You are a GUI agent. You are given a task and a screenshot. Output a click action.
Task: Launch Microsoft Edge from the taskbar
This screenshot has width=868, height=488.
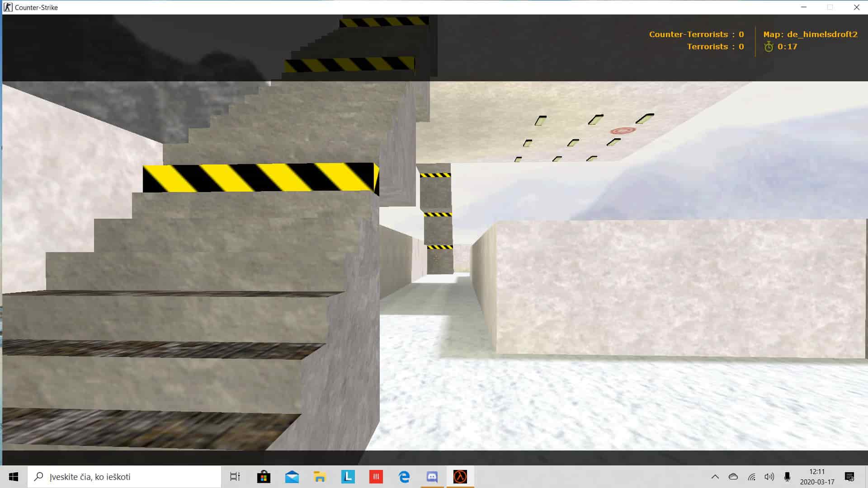pos(404,477)
